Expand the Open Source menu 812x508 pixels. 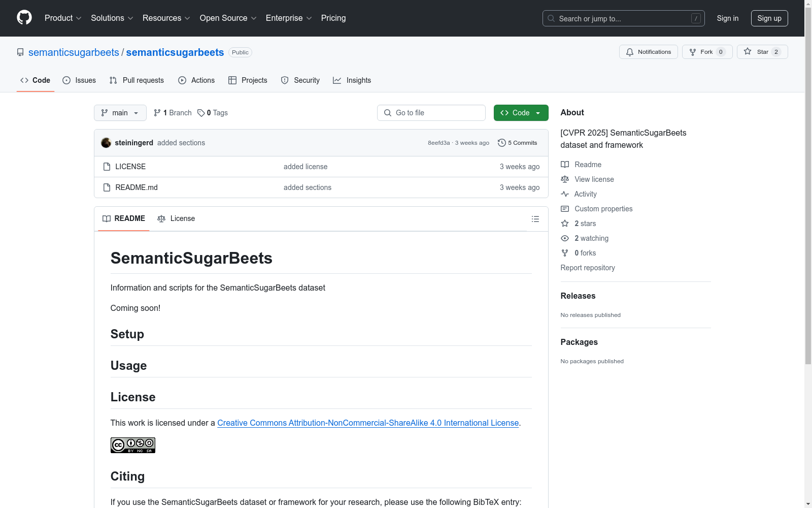[228, 18]
